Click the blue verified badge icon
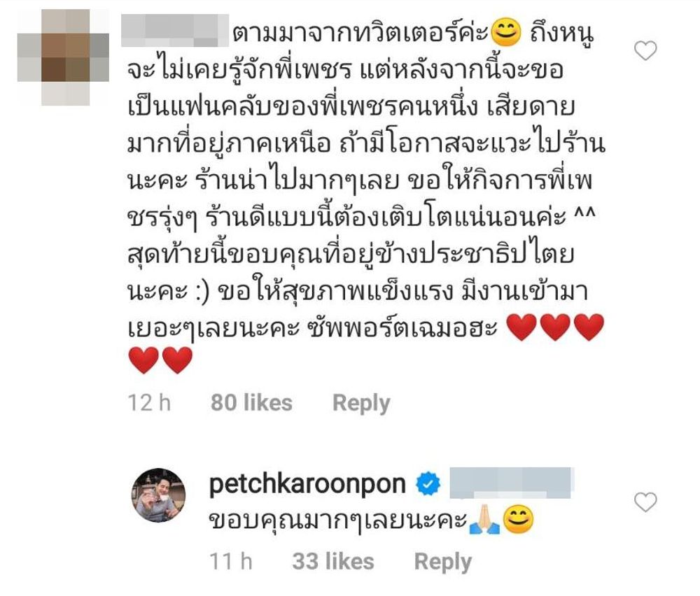The width and height of the screenshot is (700, 596). point(428,484)
